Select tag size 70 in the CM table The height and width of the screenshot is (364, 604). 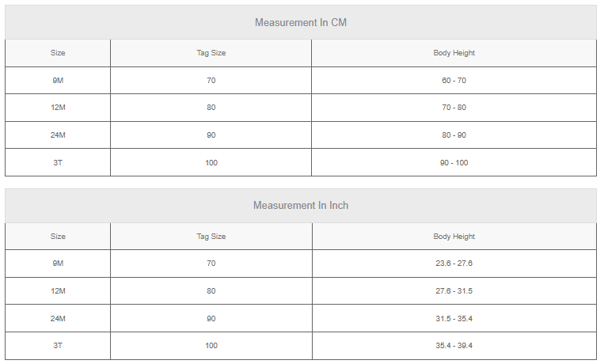click(211, 81)
